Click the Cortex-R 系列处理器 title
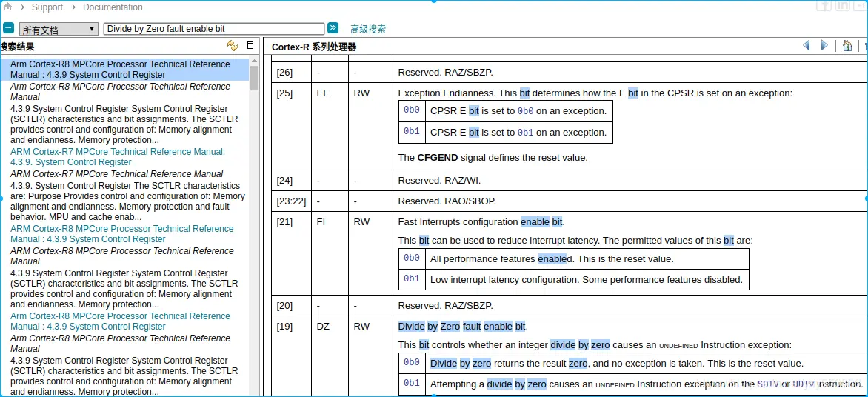This screenshot has width=868, height=397. click(x=314, y=47)
